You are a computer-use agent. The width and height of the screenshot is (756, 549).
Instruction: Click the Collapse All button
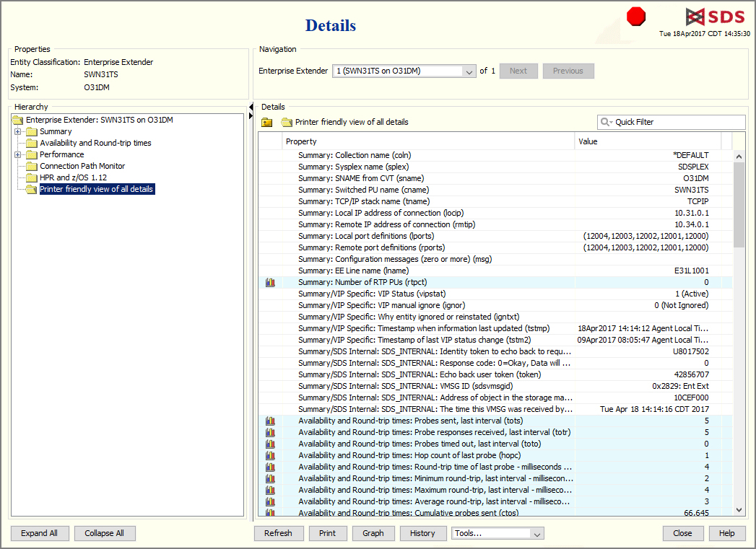(x=105, y=533)
